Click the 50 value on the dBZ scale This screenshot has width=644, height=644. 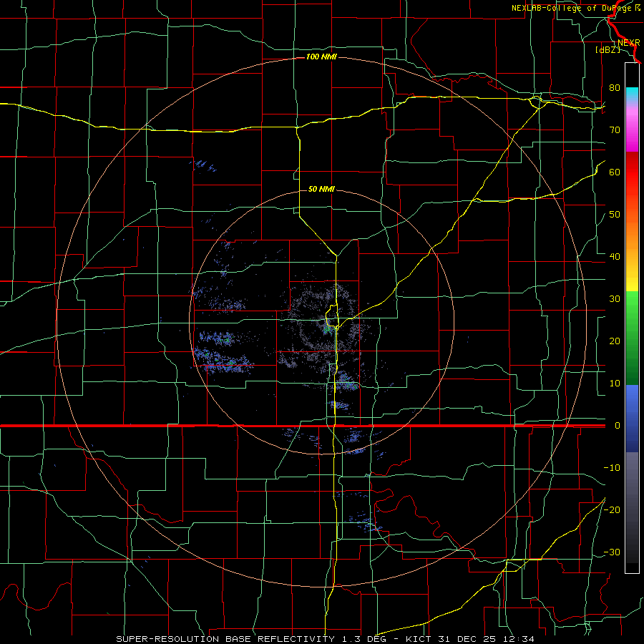[x=615, y=215]
